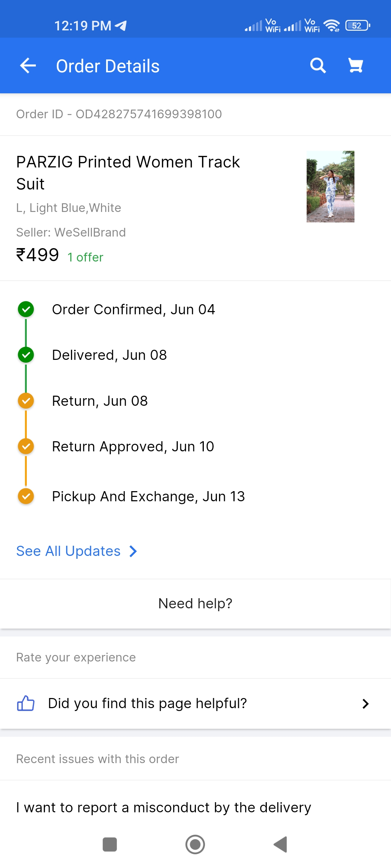Open the misconduct report issue entry
This screenshot has height=868, width=391.
(164, 808)
